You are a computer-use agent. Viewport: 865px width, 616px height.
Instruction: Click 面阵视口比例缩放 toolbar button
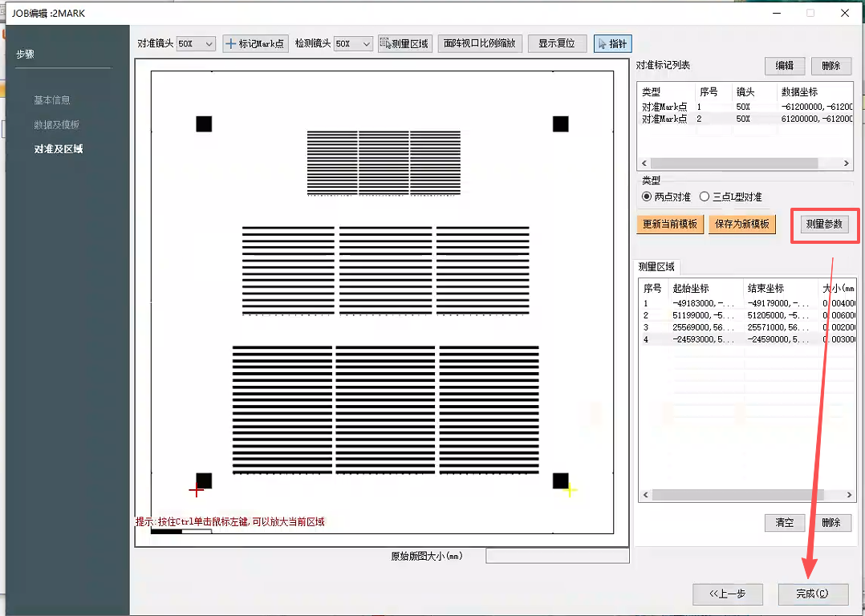[x=480, y=43]
